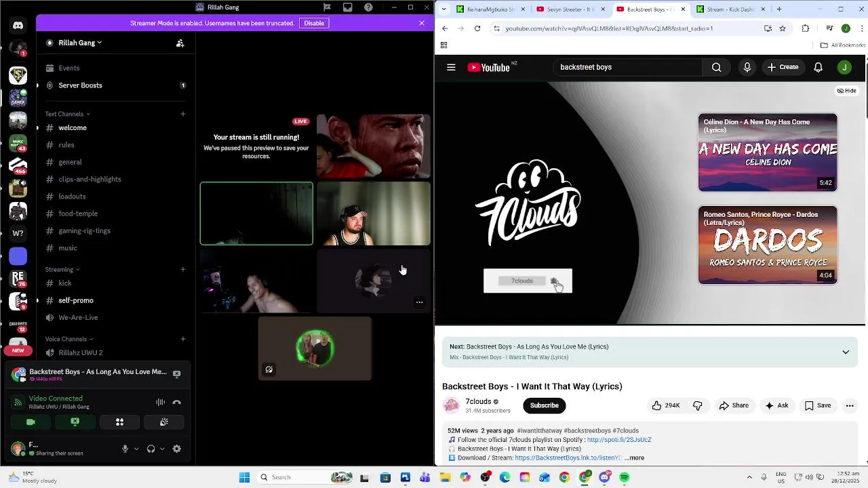Click YouTube search magnifier button

tap(717, 67)
